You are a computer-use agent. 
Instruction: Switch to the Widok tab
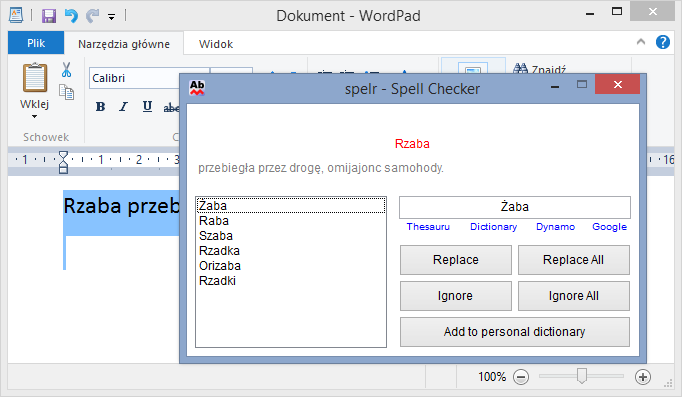click(x=216, y=44)
